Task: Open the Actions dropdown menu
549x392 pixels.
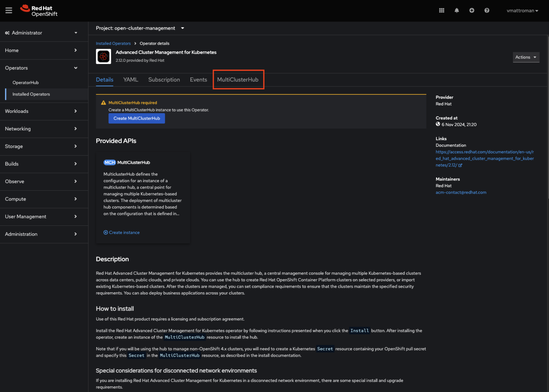Action: (525, 57)
